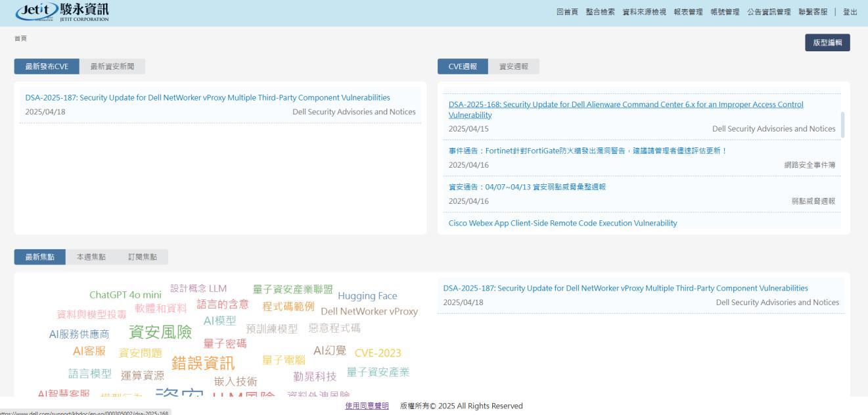Click the 弱點威脅週報 source label

click(813, 201)
